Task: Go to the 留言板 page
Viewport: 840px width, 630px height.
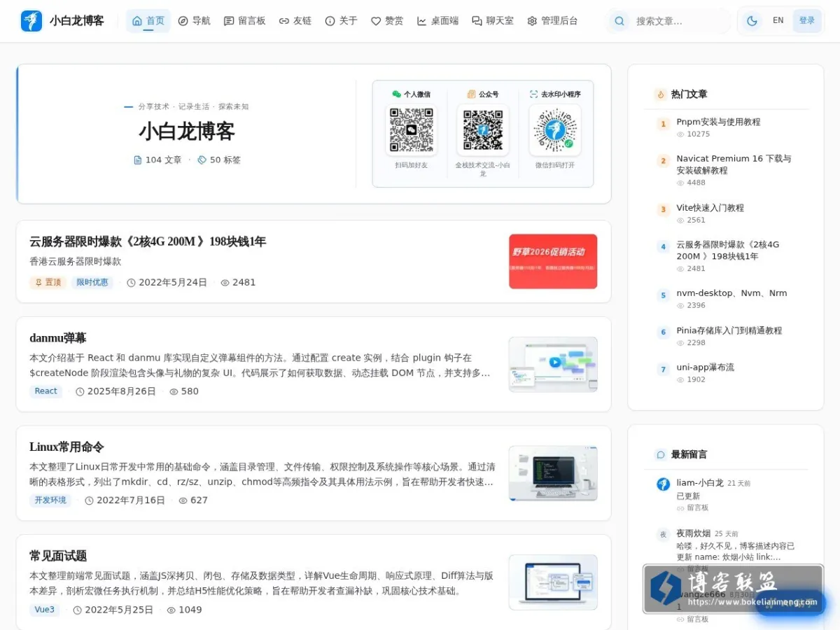Action: coord(244,21)
